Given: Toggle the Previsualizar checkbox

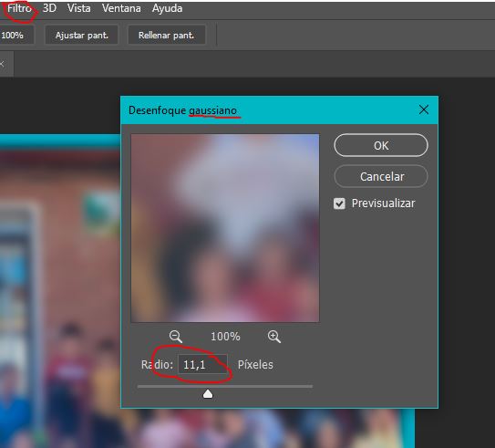Looking at the screenshot, I should tap(339, 203).
